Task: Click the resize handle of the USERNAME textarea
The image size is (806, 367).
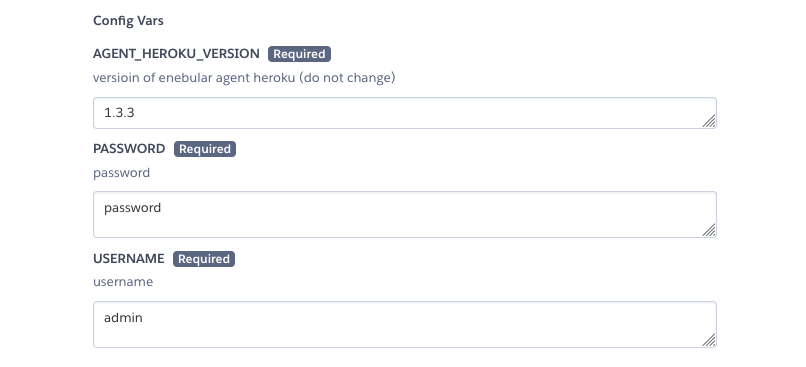Action: (x=709, y=340)
